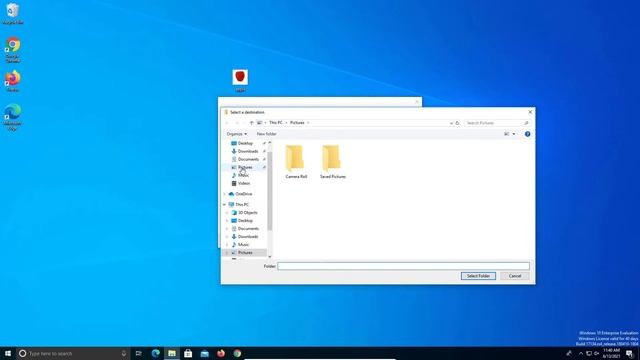Select Pictures under Quick access

(245, 167)
